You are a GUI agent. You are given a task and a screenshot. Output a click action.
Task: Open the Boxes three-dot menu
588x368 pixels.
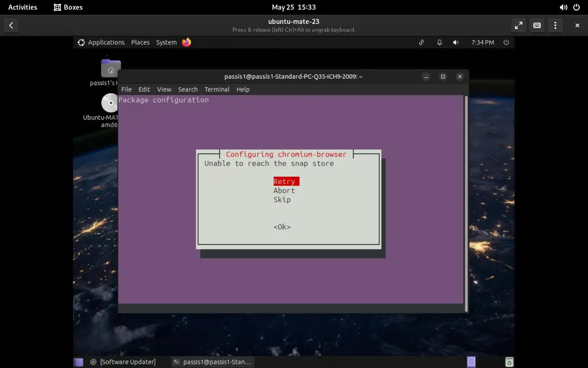point(555,25)
